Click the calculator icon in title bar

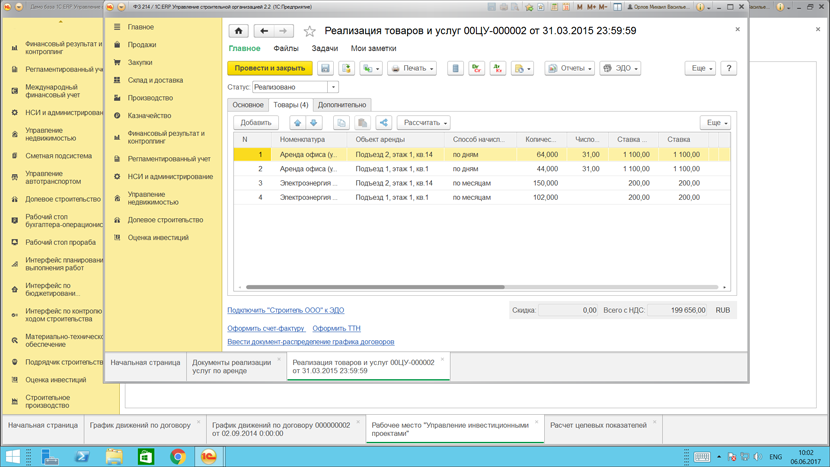point(553,7)
